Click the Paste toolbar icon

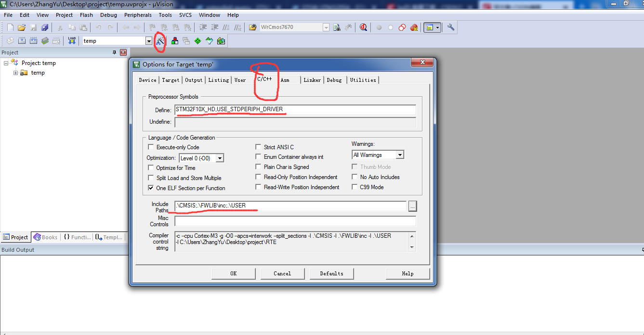pos(83,27)
